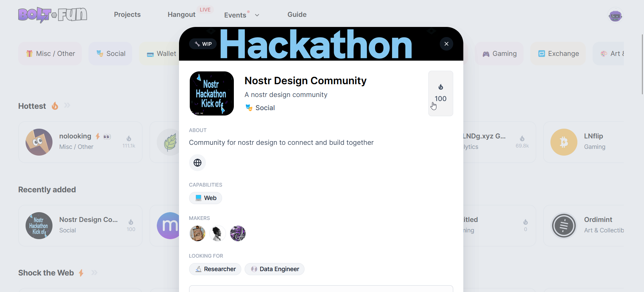
Task: Expand the Hottest section arrows
Action: click(67, 106)
